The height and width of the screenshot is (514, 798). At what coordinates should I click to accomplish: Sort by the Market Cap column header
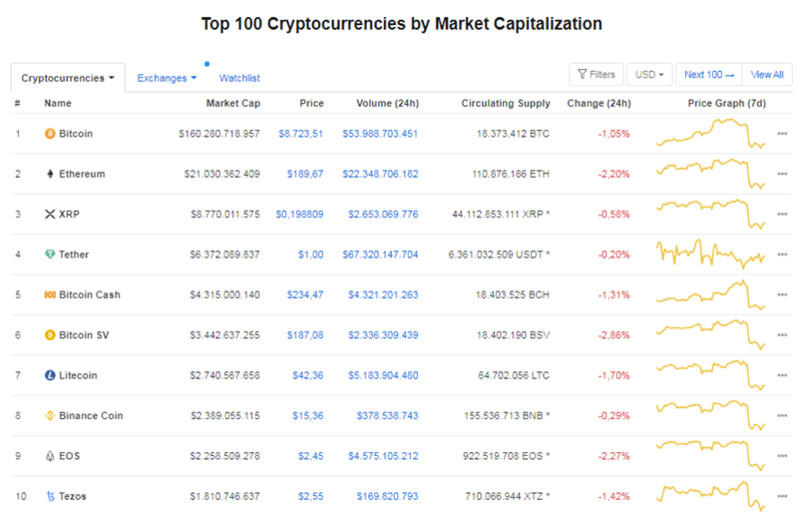click(233, 103)
